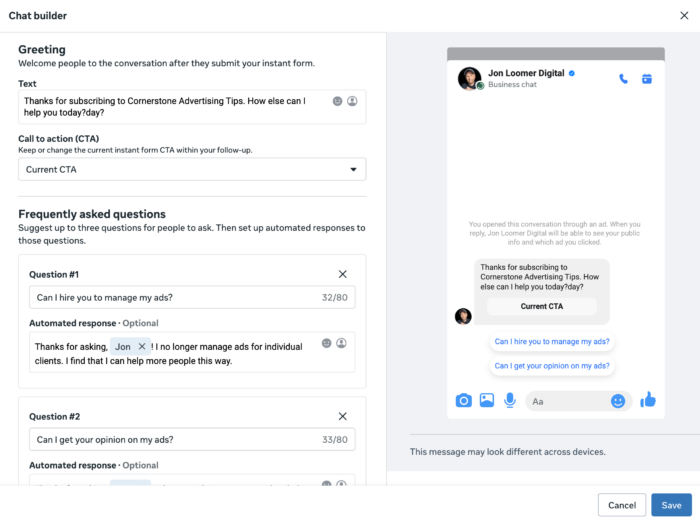The width and height of the screenshot is (700, 525).
Task: Edit the Question #1 text field
Action: pyautogui.click(x=192, y=297)
